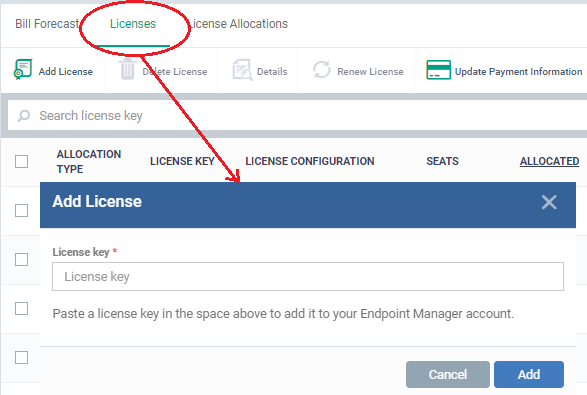
Task: Select the Licenses tab
Action: [133, 24]
